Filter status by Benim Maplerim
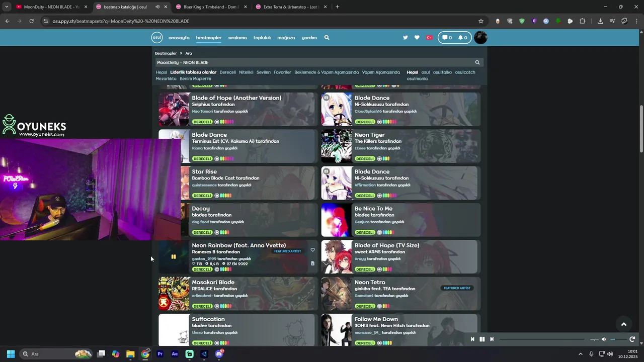 [x=195, y=79]
